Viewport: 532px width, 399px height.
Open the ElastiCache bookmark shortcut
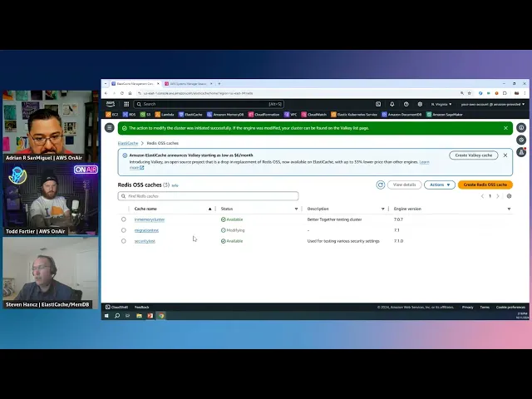tap(190, 115)
